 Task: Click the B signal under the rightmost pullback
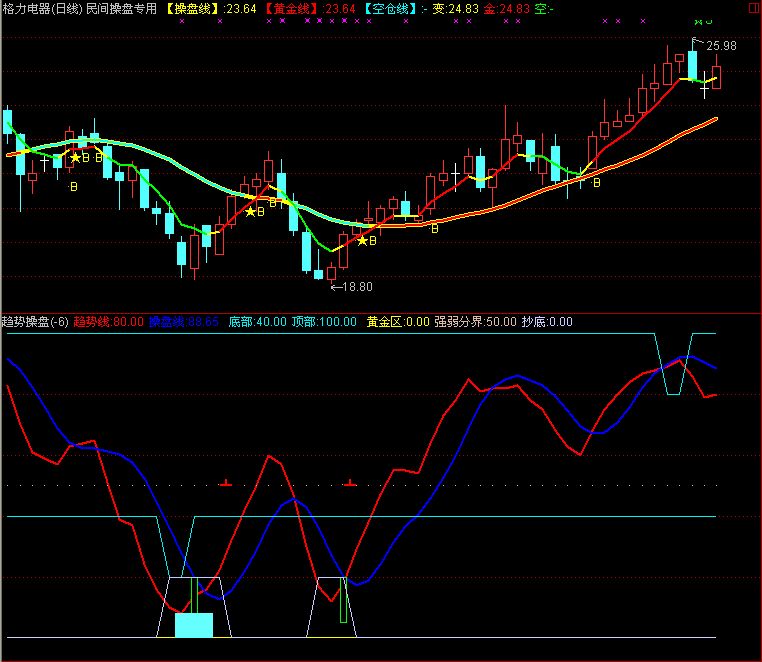click(596, 183)
